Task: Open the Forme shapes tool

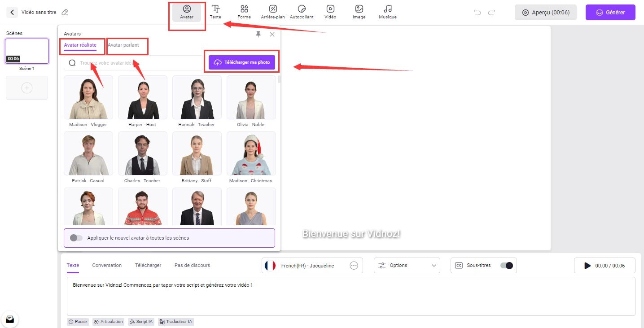Action: pyautogui.click(x=244, y=12)
